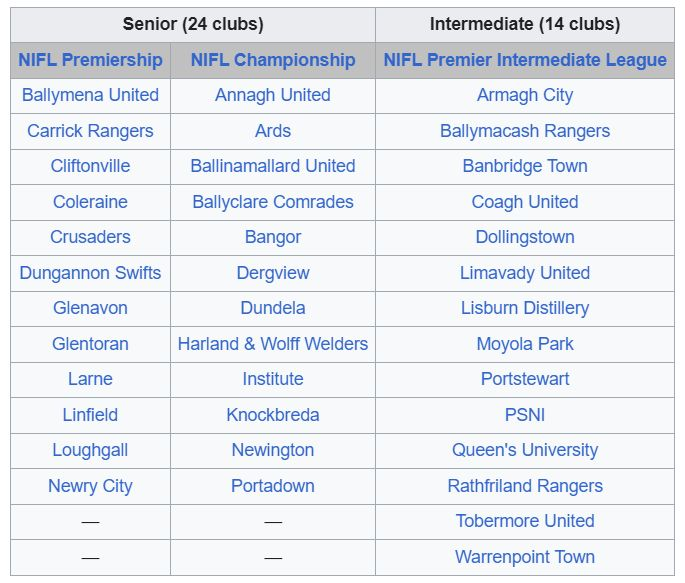
Task: Click the Ballymena United link
Action: tap(90, 95)
